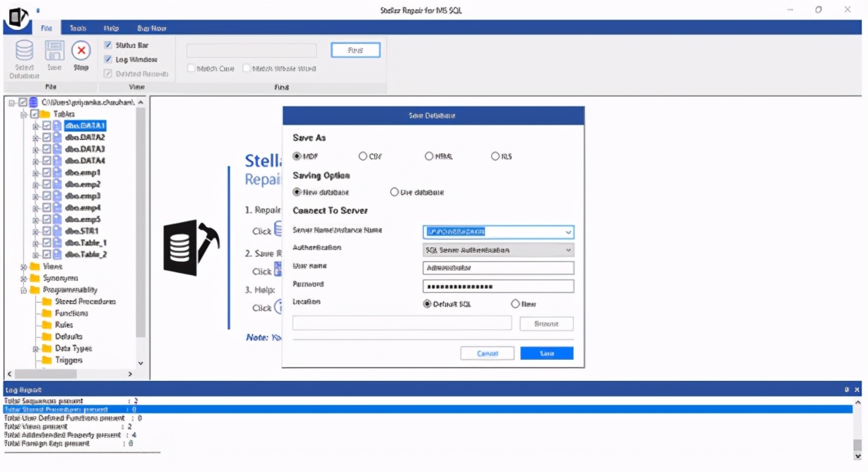Click the pin icon on Log Report header
Image resolution: width=868 pixels, height=472 pixels.
846,390
